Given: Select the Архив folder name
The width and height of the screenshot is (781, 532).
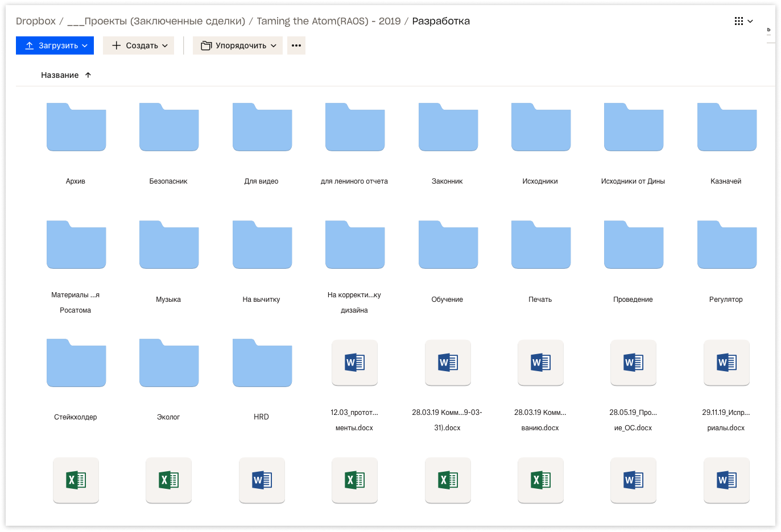Looking at the screenshot, I should point(76,181).
